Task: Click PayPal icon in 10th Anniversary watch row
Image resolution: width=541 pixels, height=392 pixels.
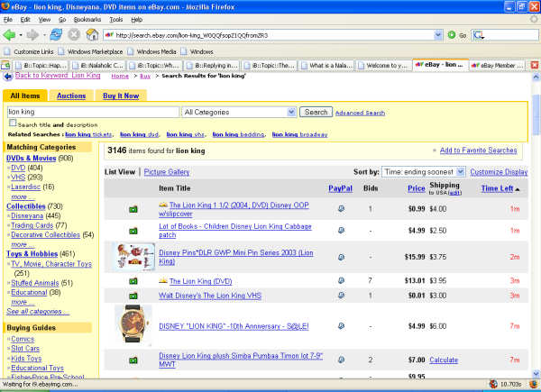Action: [341, 326]
